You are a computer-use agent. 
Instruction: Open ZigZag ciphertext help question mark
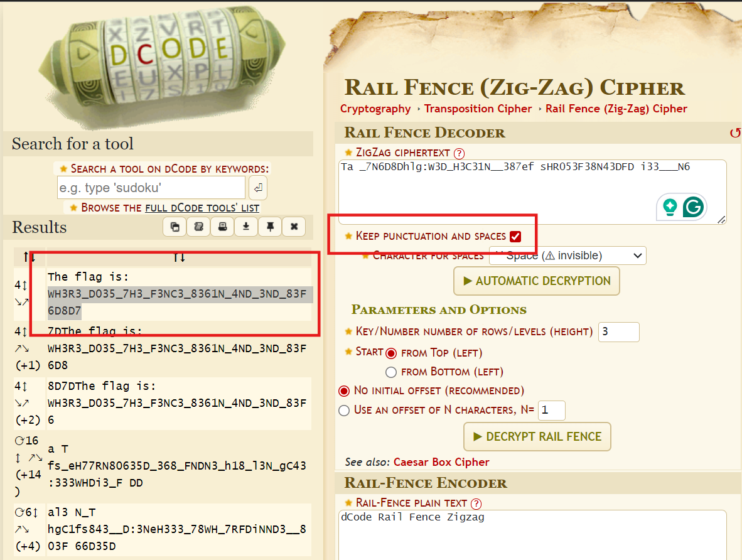459,153
